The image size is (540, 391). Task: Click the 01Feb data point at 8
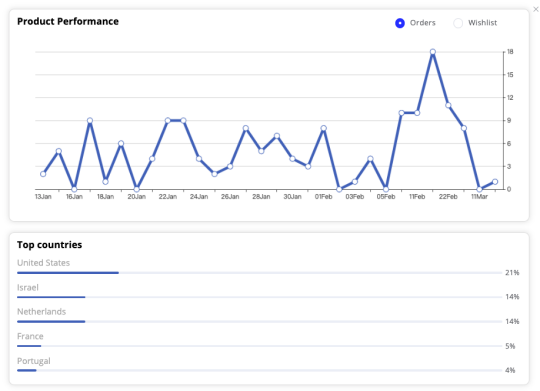(x=323, y=128)
